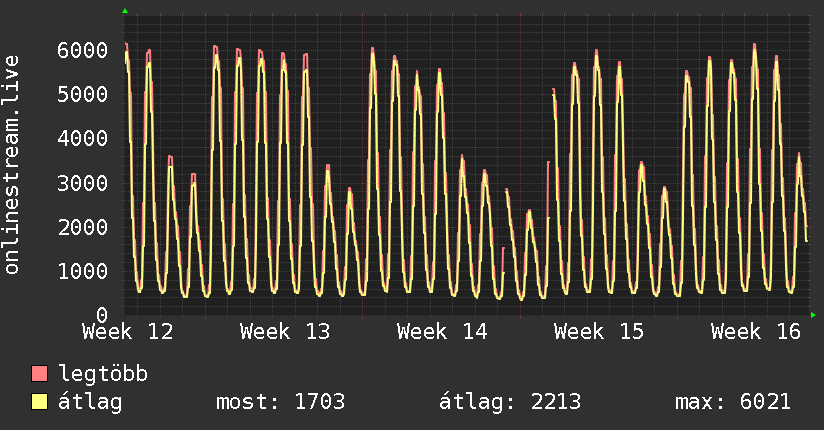Click the Week 13 axis label
The width and height of the screenshot is (824, 430).
click(x=285, y=332)
